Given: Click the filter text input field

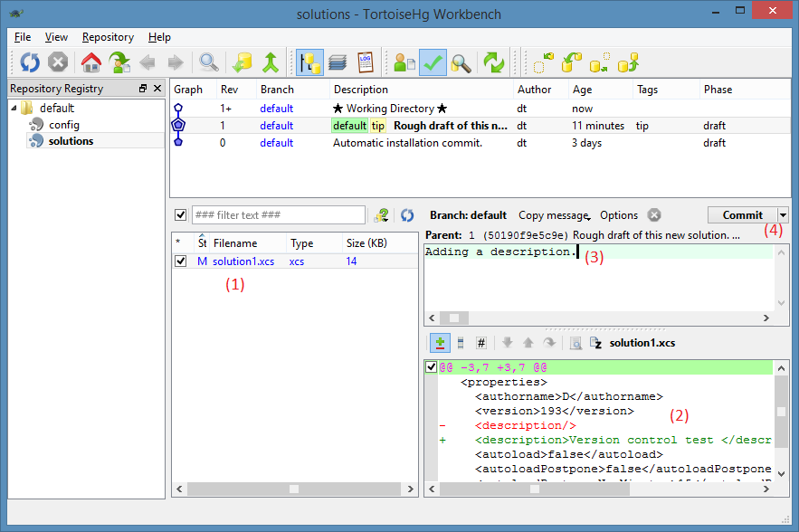Looking at the screenshot, I should [278, 215].
